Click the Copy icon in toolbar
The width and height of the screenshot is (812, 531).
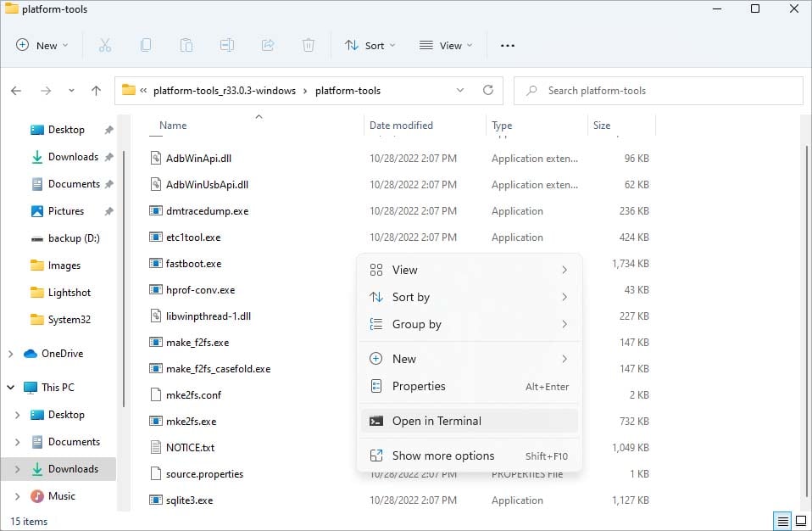click(x=146, y=46)
